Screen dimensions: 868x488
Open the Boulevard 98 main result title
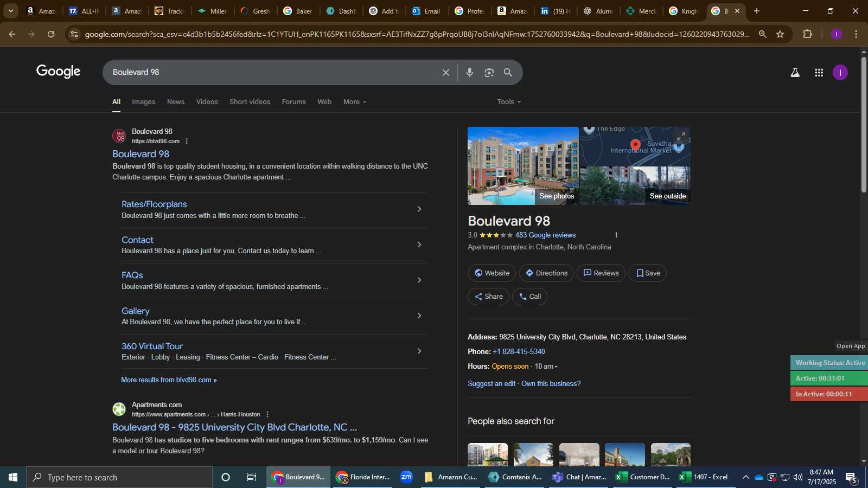[x=141, y=154]
